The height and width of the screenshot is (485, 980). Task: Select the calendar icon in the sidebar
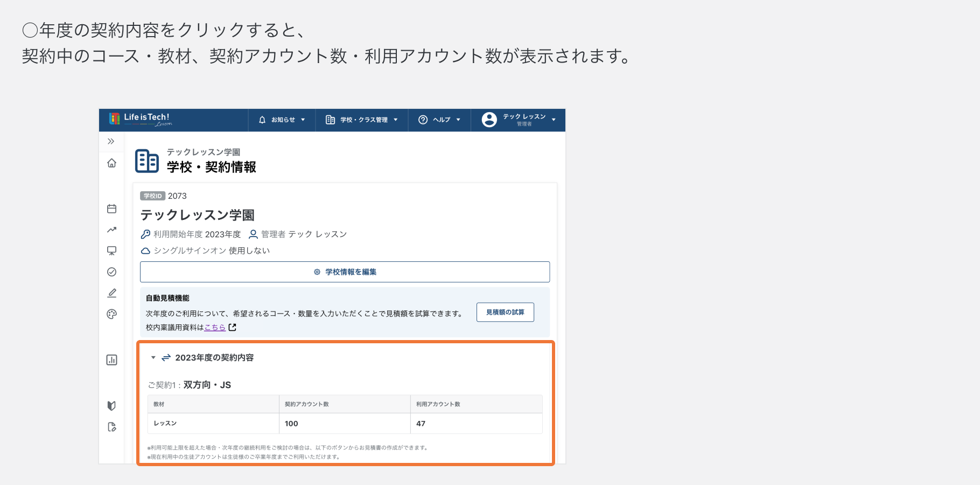tap(111, 208)
